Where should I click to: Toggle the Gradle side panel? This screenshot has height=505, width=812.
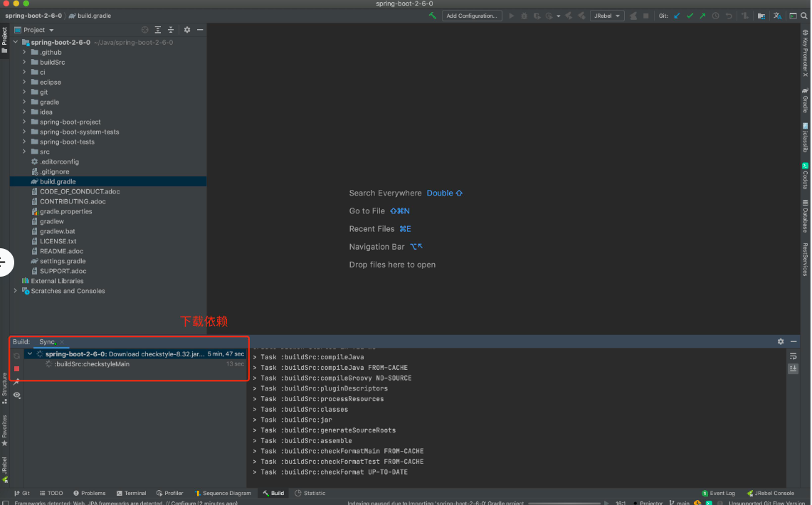[x=806, y=100]
